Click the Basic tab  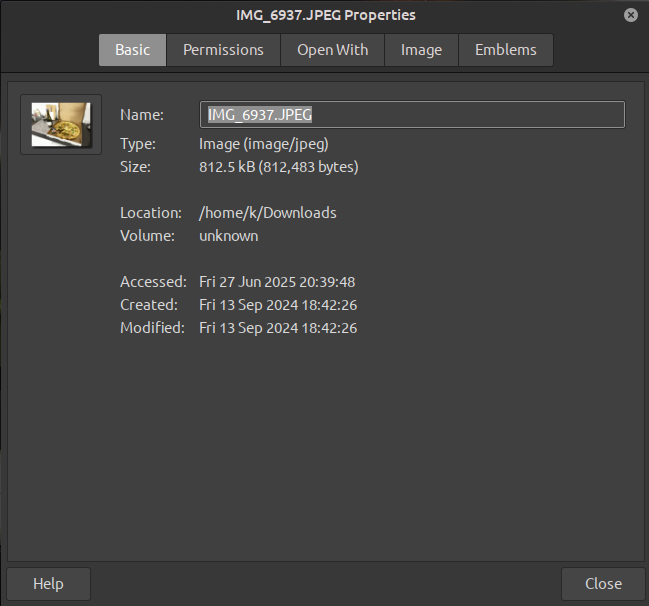click(x=132, y=50)
